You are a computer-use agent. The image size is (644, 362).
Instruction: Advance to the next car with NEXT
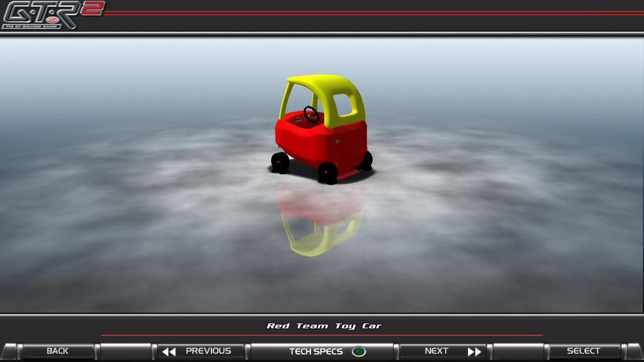click(x=436, y=351)
